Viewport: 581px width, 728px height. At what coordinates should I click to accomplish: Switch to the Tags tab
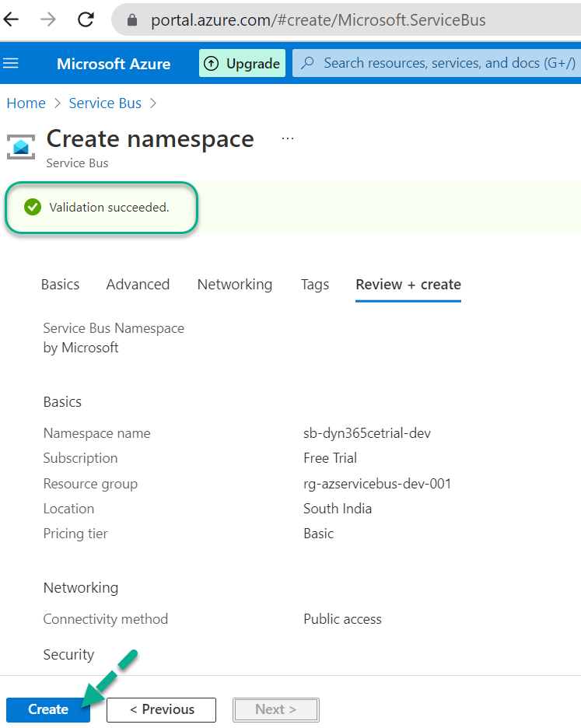(x=315, y=285)
